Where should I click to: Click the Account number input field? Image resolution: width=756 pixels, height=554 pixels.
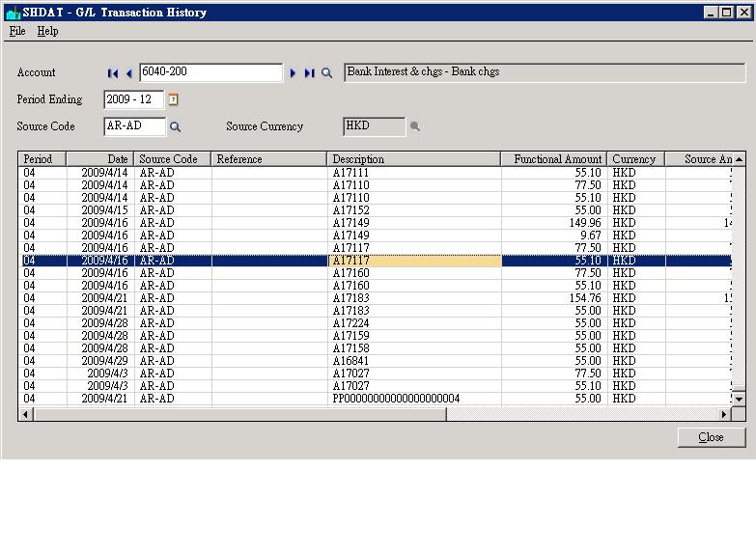click(x=210, y=72)
